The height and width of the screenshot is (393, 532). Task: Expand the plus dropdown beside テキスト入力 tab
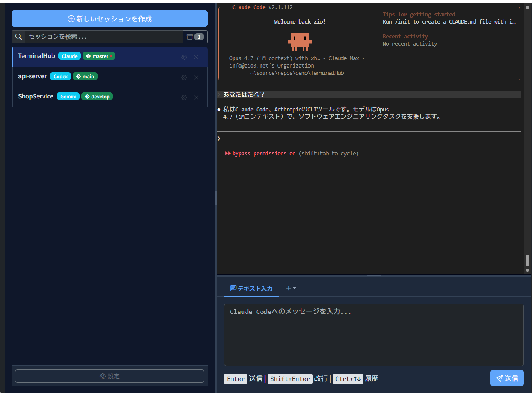(x=291, y=288)
